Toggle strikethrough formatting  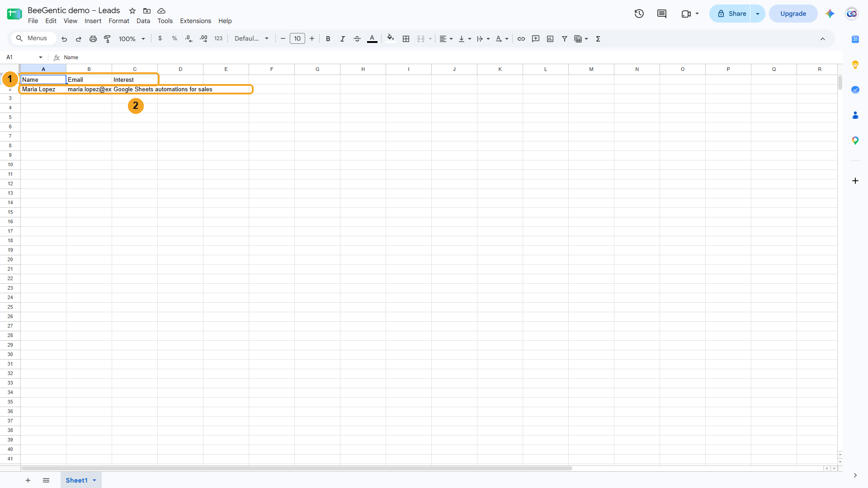[357, 39]
